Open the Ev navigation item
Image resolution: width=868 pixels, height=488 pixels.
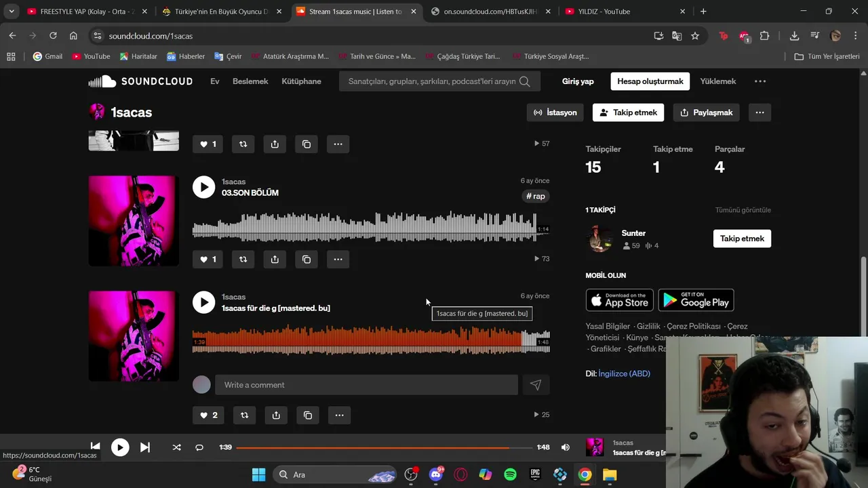(215, 81)
